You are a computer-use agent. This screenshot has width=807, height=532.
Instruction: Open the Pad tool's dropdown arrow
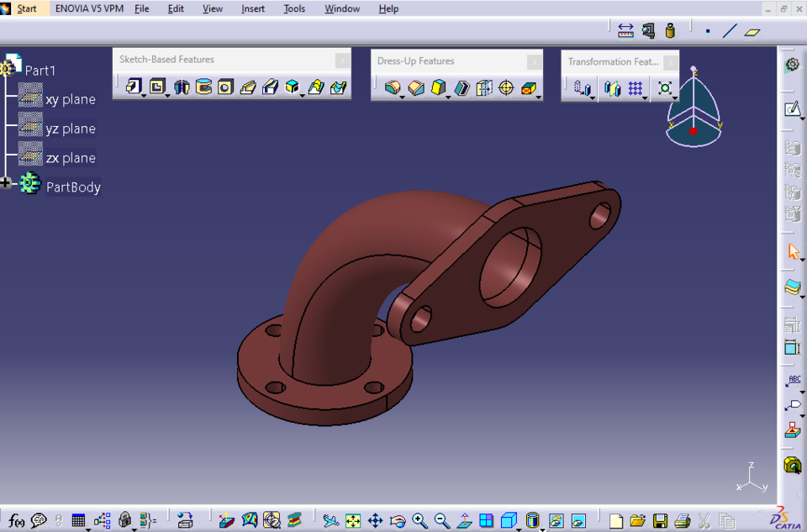pos(143,94)
